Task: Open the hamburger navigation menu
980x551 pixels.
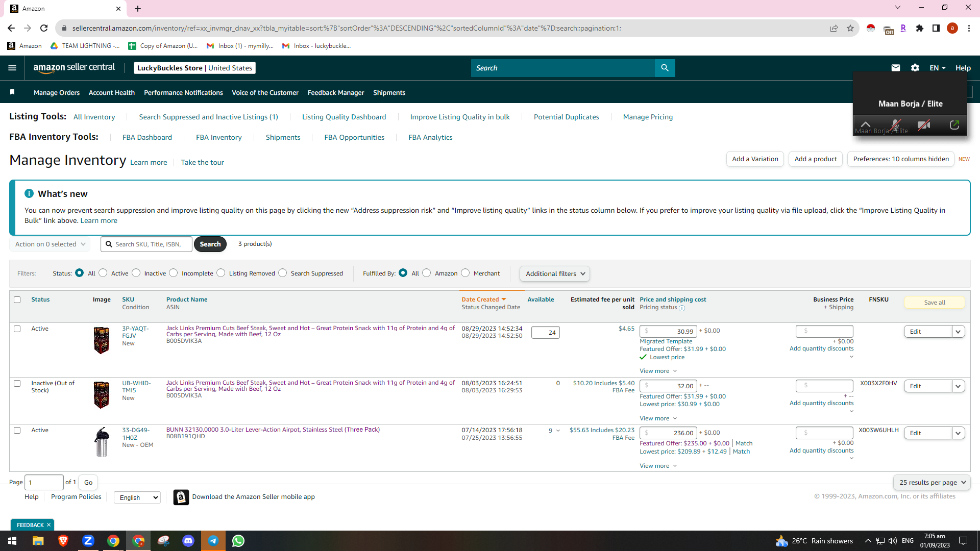Action: 12,68
